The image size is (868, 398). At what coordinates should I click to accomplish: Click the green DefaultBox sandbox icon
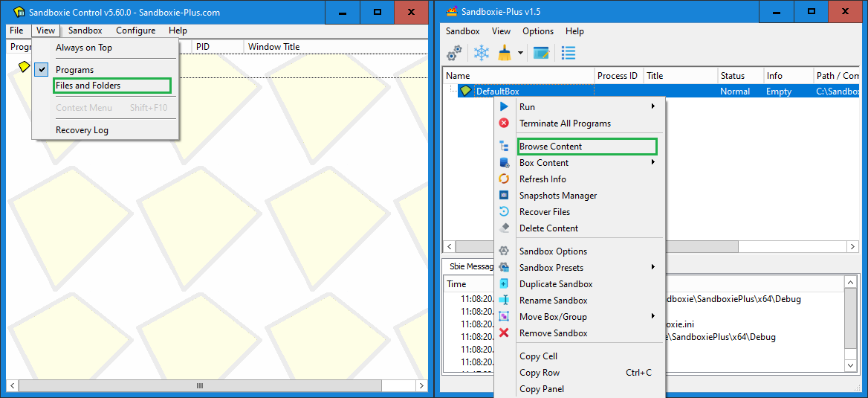[x=466, y=91]
